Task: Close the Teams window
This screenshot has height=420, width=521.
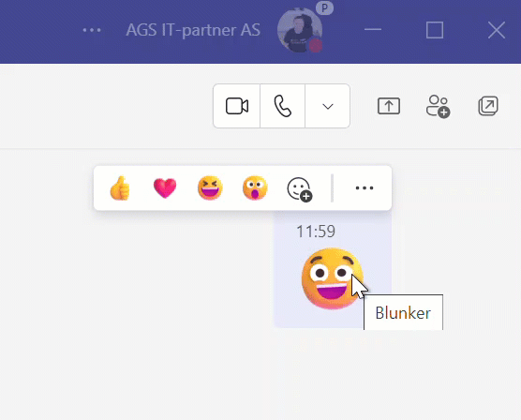Action: [x=497, y=30]
